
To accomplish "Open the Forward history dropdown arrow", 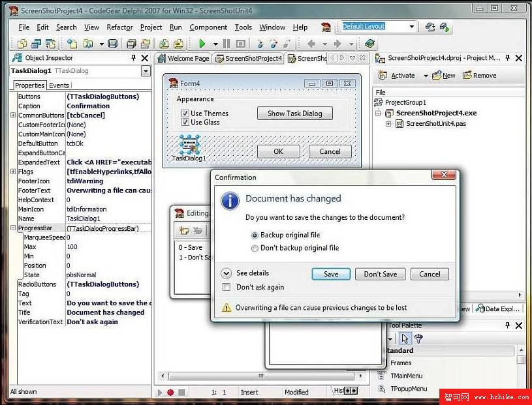I will pos(351,44).
